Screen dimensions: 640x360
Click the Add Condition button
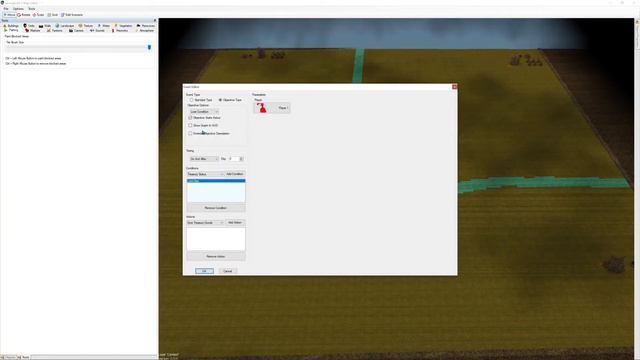coord(235,174)
